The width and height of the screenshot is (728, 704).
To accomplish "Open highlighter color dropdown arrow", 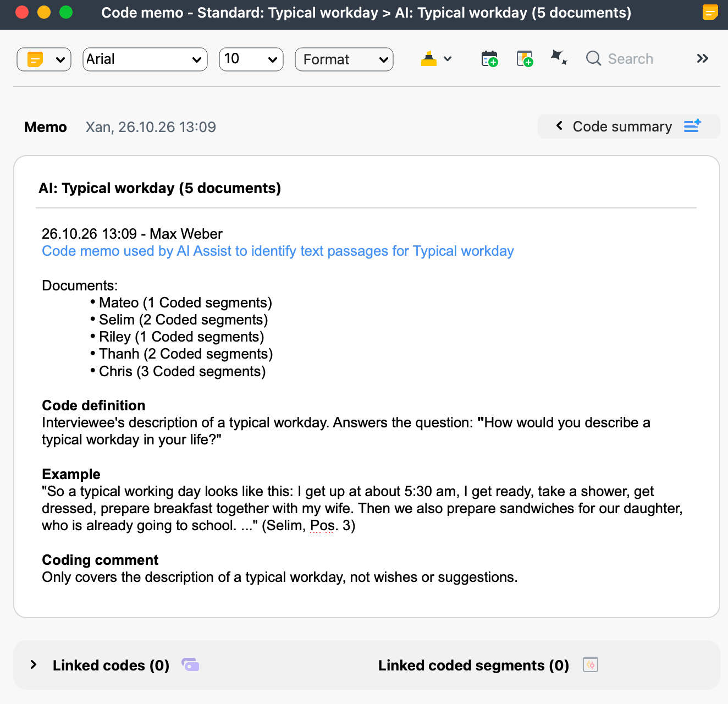I will [448, 59].
